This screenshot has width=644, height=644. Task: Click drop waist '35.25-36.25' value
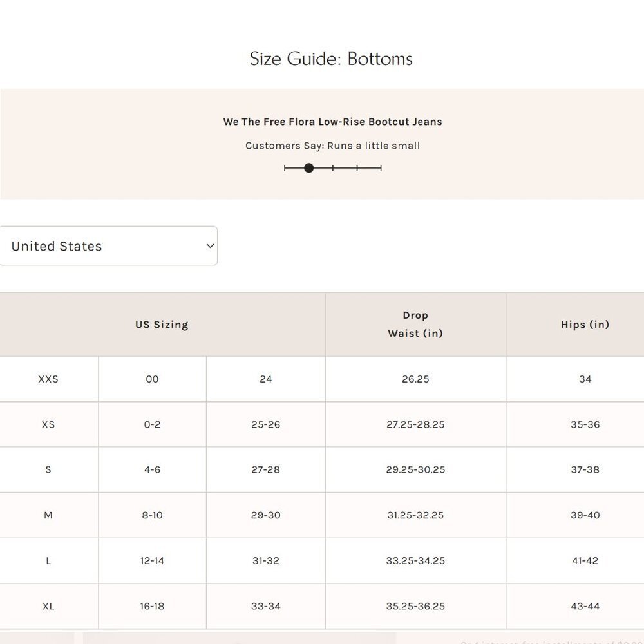415,606
